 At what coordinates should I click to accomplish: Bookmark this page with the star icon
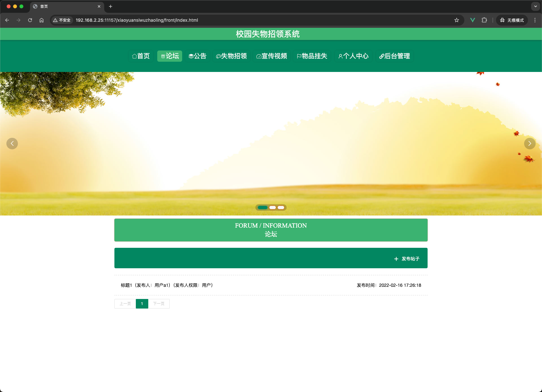(x=457, y=20)
